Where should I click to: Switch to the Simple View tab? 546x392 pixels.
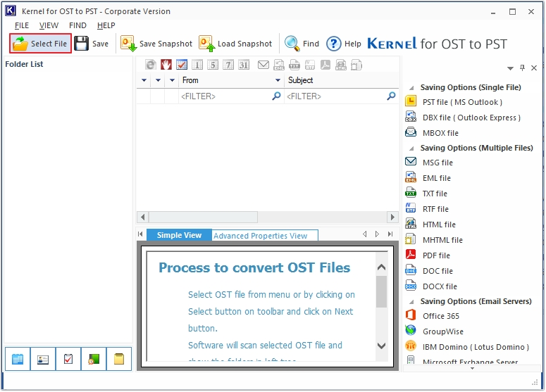(179, 235)
